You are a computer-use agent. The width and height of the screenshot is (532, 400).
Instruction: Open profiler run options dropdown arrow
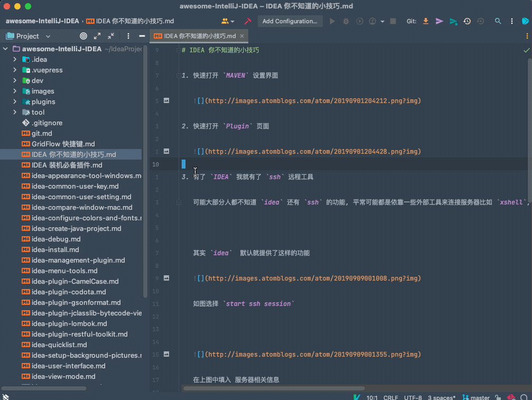(x=382, y=21)
